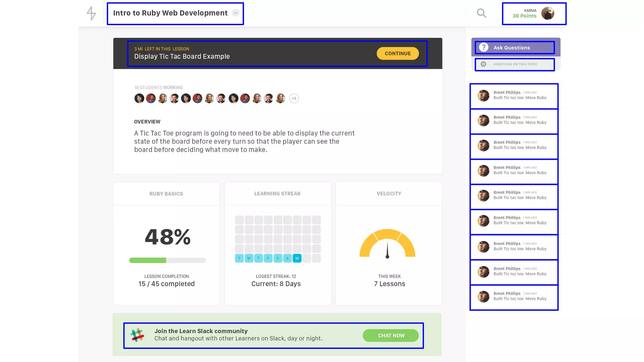
Task: Click the question mark icon beside Ask Questions
Action: tap(484, 47)
